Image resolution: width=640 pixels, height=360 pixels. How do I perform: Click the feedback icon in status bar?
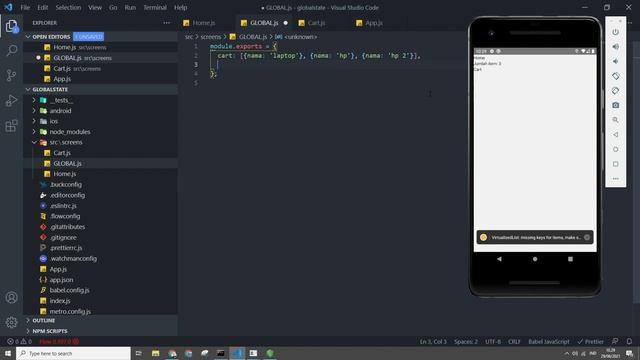615,341
